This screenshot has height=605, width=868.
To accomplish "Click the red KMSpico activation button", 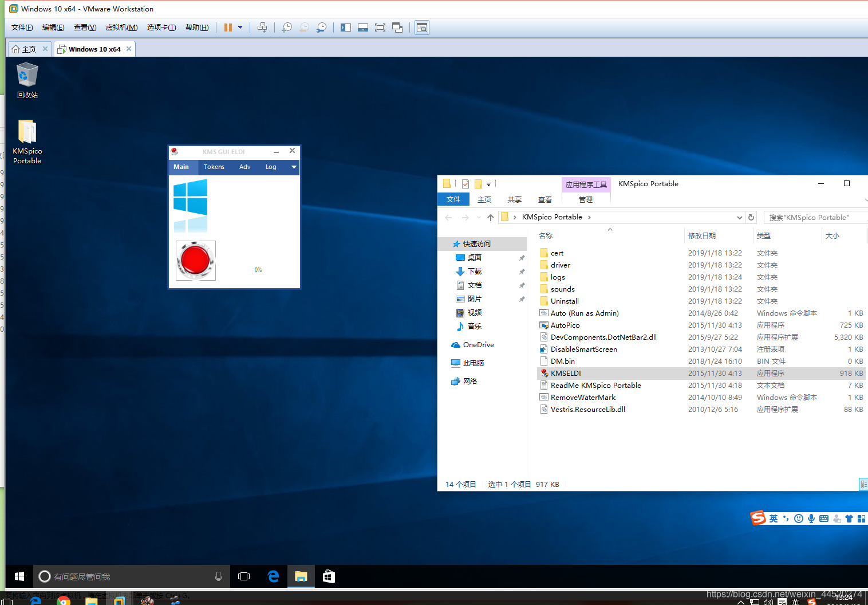I will [x=195, y=260].
